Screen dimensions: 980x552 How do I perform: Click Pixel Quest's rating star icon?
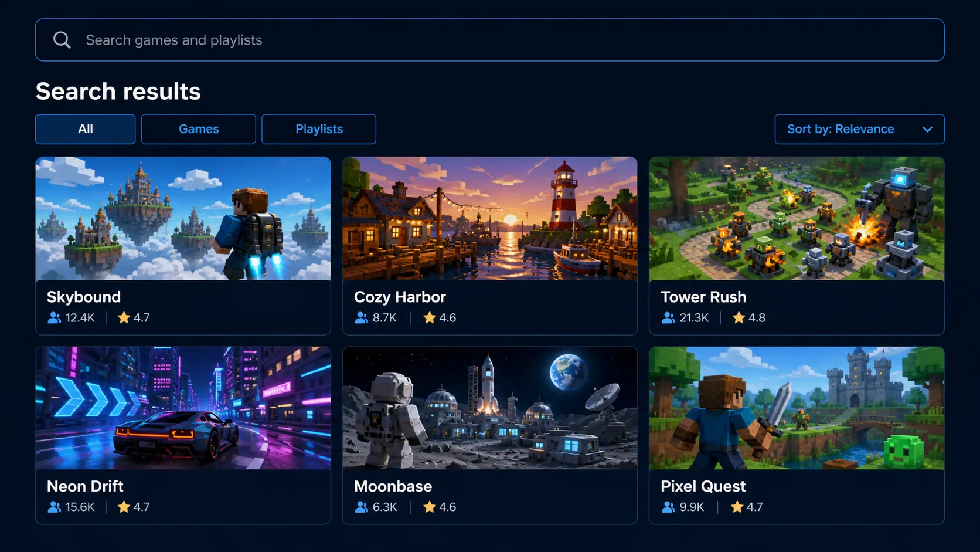click(737, 507)
